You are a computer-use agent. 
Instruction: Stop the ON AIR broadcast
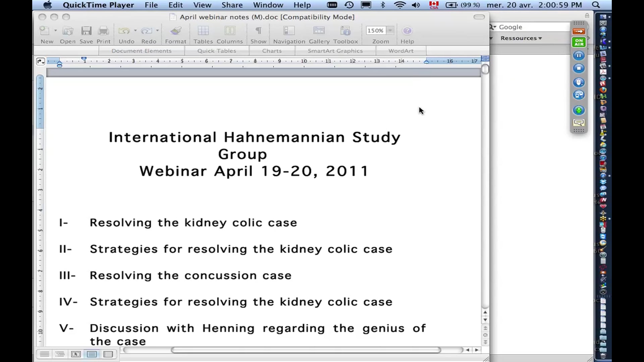click(579, 68)
